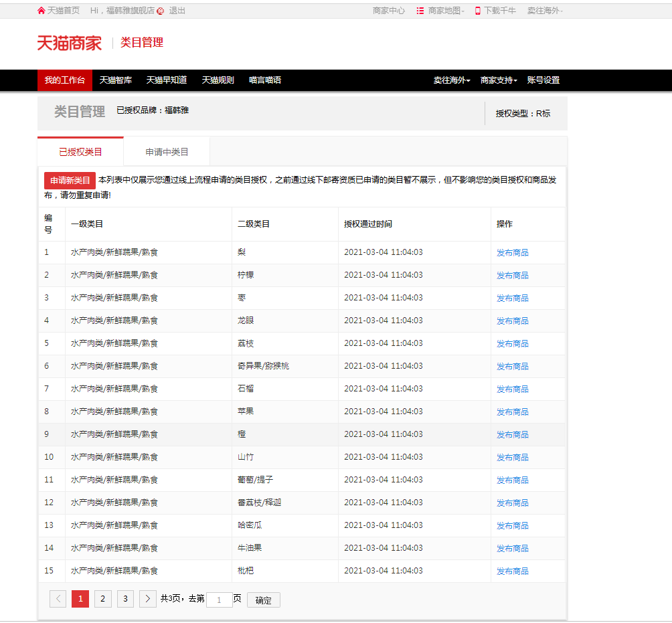
Task: Click the page number input field
Action: pyautogui.click(x=219, y=600)
